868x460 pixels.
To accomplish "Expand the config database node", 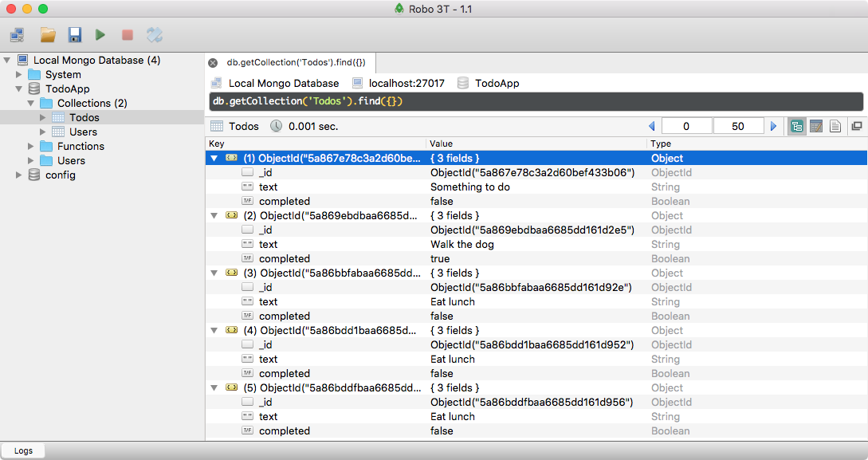I will 19,175.
